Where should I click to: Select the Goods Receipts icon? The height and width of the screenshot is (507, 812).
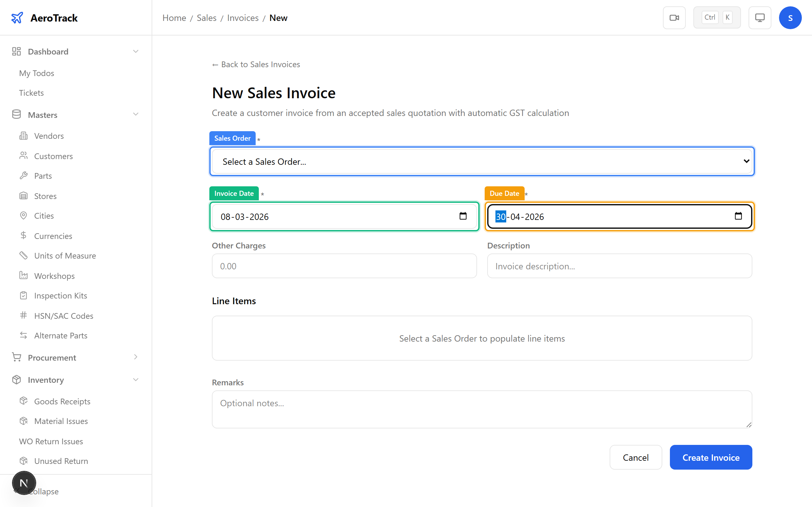click(x=23, y=401)
